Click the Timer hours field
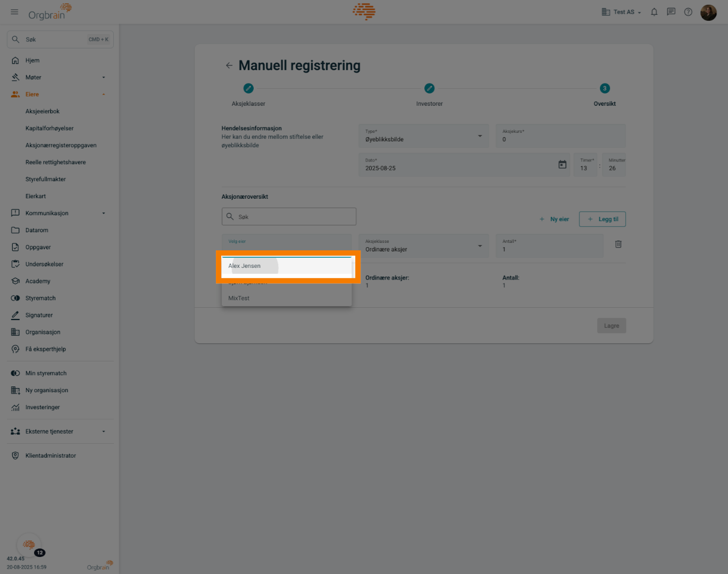Screen dimensions: 728x574 [x=585, y=165]
